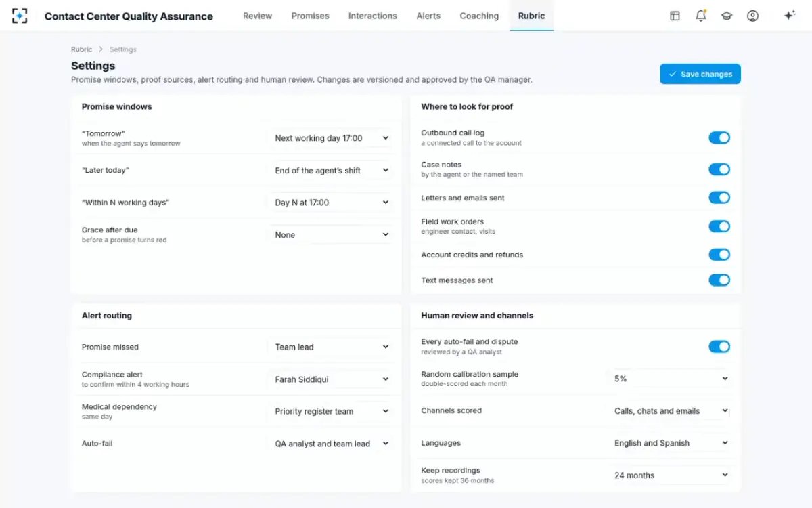Open "Within N working days" dropdown
Image resolution: width=812 pixels, height=508 pixels.
[332, 203]
